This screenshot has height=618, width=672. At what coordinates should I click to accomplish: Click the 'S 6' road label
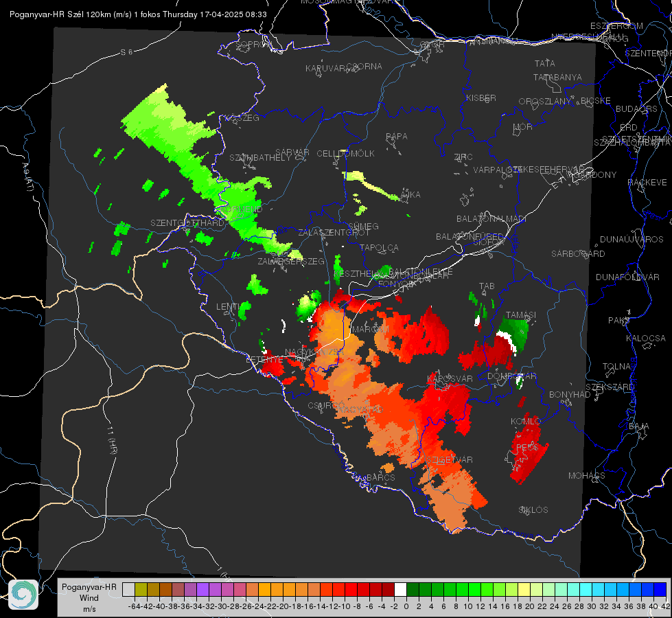tap(127, 52)
